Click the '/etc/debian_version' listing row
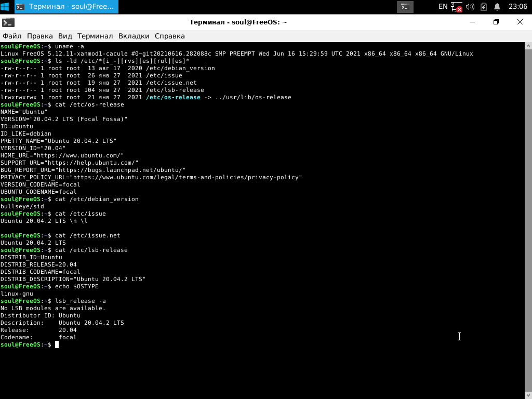Image resolution: width=532 pixels, height=399 pixels. (108, 68)
